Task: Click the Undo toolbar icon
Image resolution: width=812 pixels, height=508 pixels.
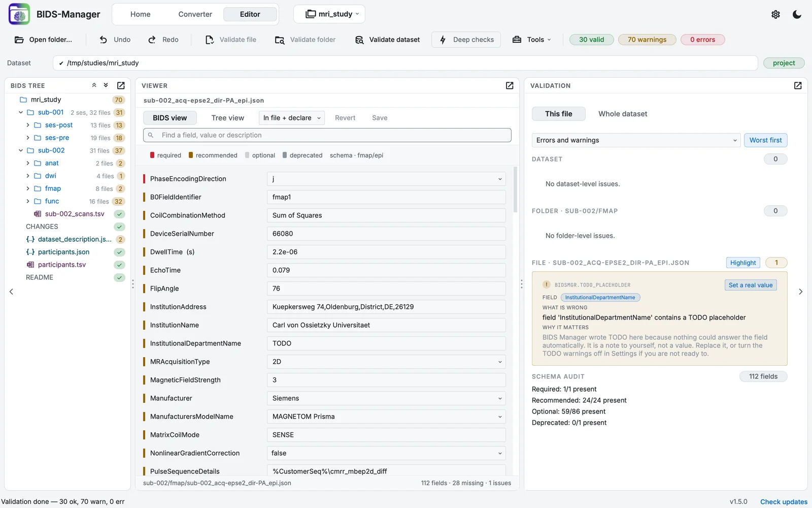Action: click(x=104, y=40)
